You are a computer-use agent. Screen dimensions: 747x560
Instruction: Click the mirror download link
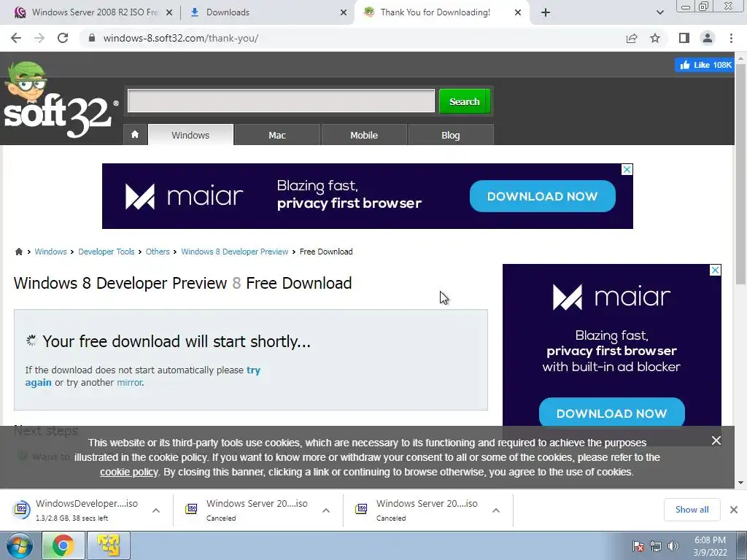tap(130, 382)
